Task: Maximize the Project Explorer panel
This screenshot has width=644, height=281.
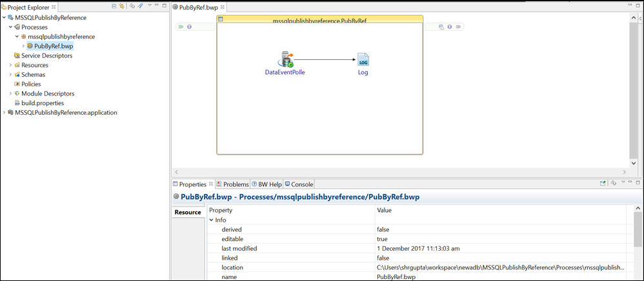Action: pyautogui.click(x=165, y=6)
